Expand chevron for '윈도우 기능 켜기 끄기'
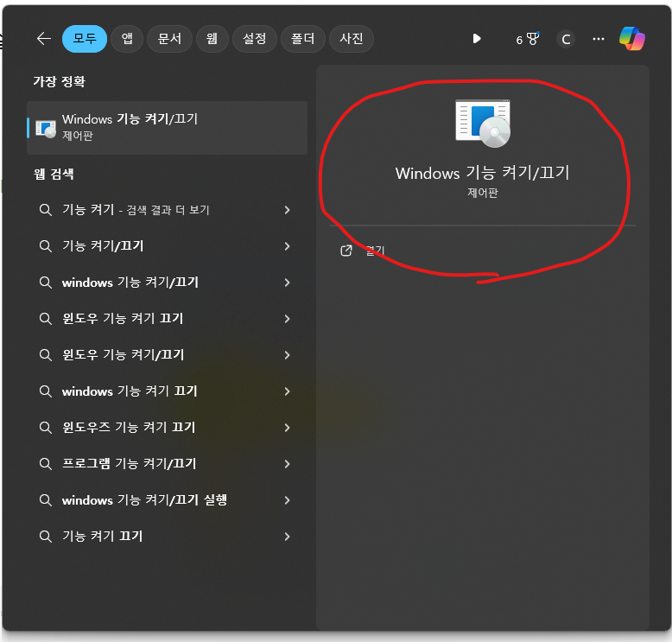This screenshot has width=672, height=642. (287, 319)
